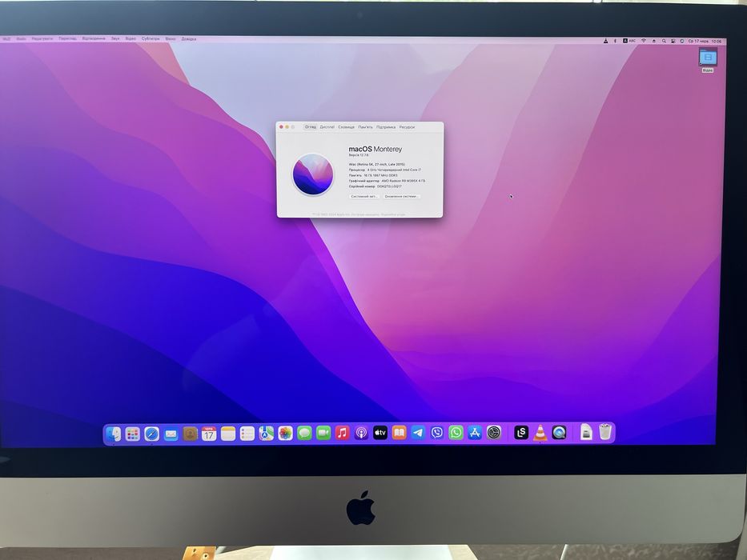This screenshot has width=747, height=560.
Task: Open Viber from the Dock
Action: pyautogui.click(x=437, y=432)
